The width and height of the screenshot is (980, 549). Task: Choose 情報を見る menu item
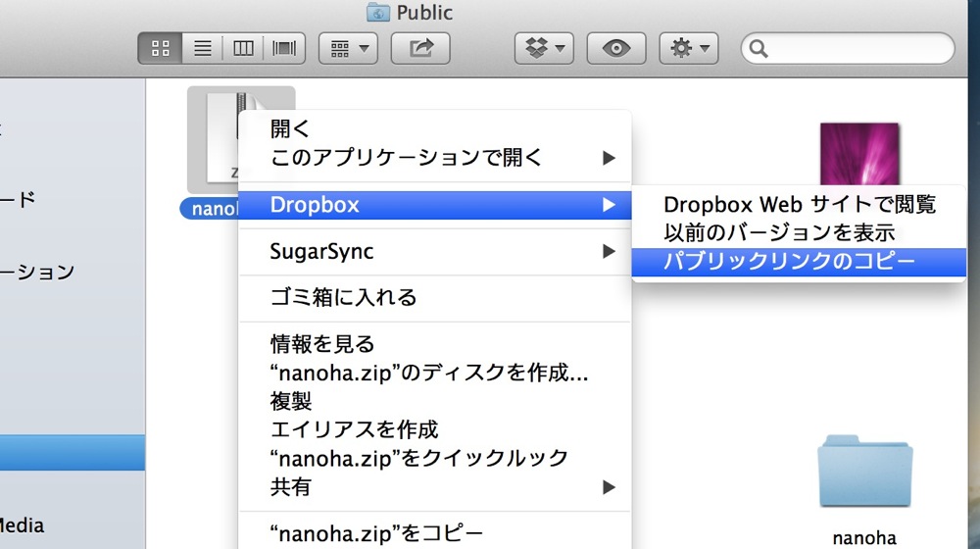pyautogui.click(x=435, y=344)
